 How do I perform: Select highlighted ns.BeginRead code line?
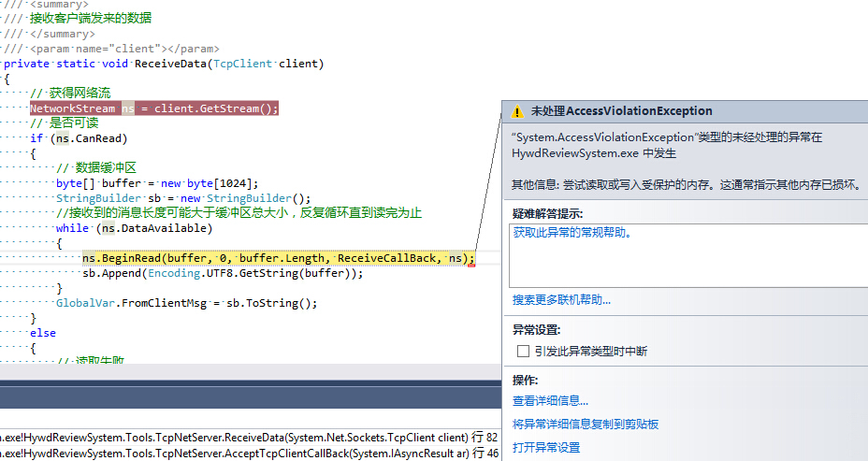coord(279,258)
